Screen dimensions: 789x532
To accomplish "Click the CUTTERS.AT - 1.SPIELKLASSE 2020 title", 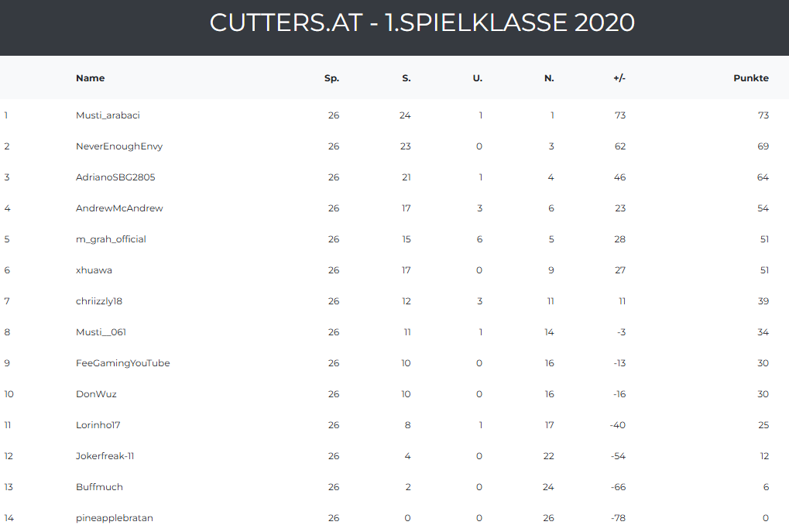I will (x=422, y=22).
